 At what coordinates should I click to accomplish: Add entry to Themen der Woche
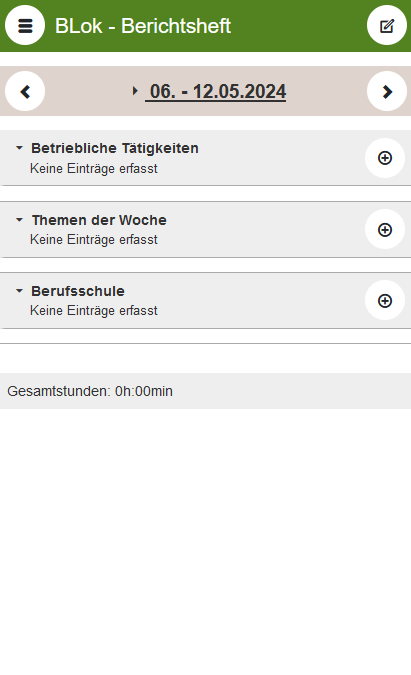pyautogui.click(x=385, y=229)
